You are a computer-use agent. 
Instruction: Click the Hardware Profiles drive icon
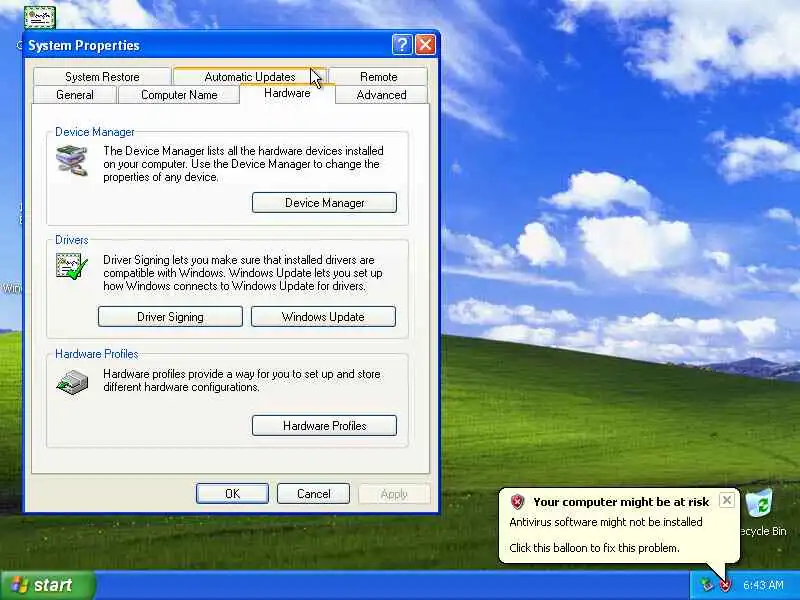[x=72, y=382]
